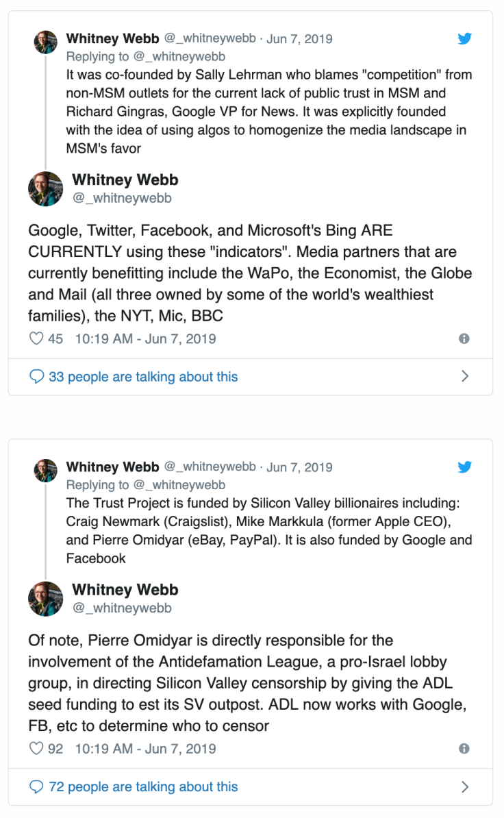Click the speech bubble next to 33 people
The height and width of the screenshot is (818, 504).
tap(38, 376)
